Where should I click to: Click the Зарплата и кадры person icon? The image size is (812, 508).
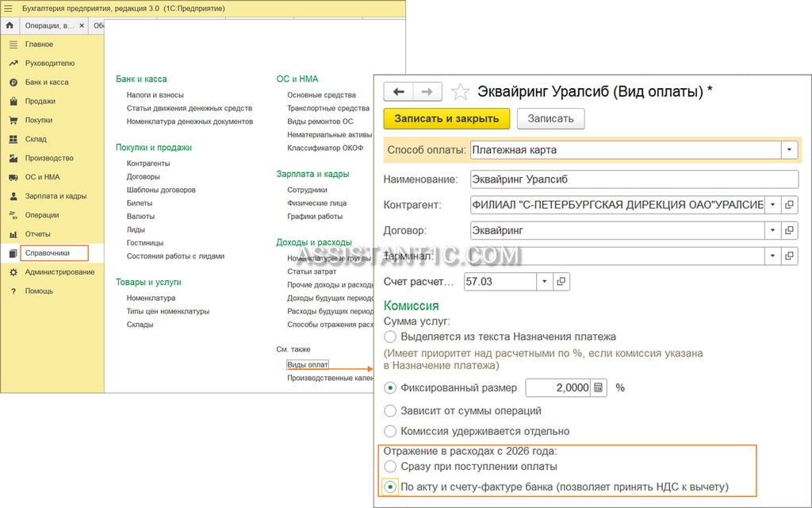coord(13,196)
